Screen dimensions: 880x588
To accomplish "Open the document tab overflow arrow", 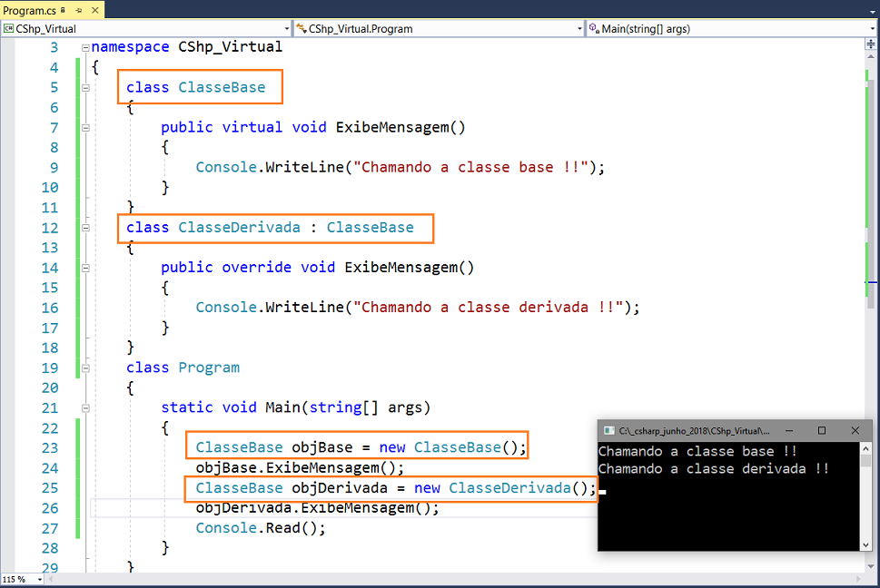I will click(873, 12).
